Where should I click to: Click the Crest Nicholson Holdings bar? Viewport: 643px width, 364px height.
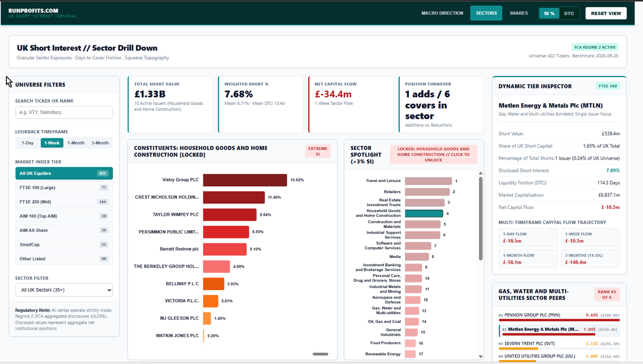pos(234,198)
